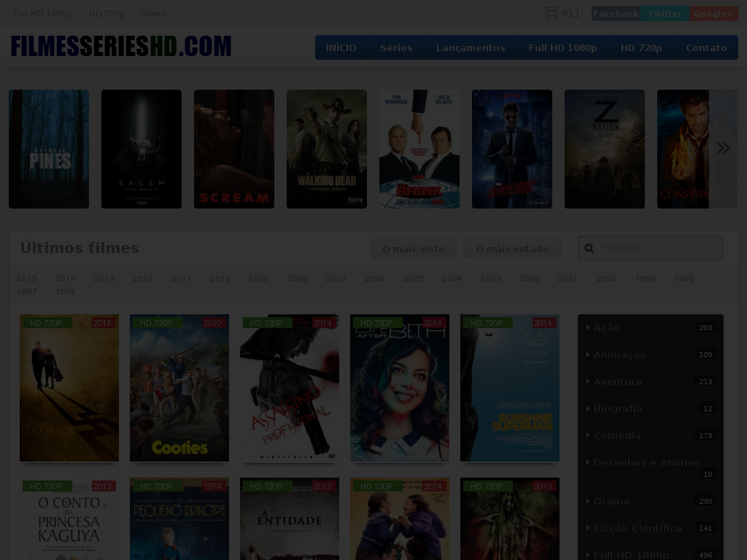
Task: Select the INÍCIO menu item
Action: coord(341,47)
